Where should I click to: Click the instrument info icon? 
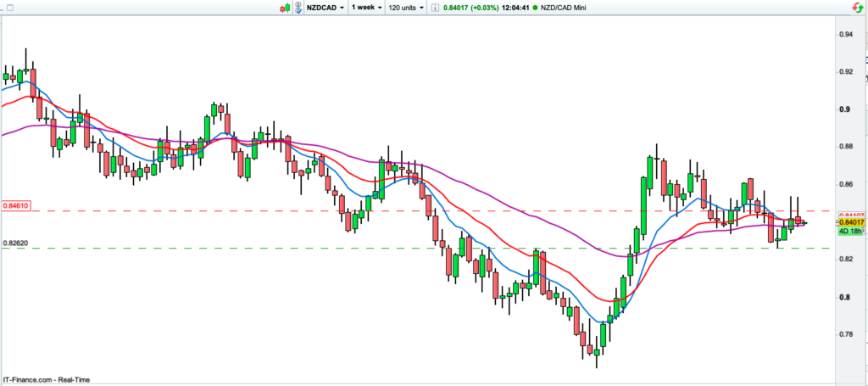pyautogui.click(x=436, y=8)
